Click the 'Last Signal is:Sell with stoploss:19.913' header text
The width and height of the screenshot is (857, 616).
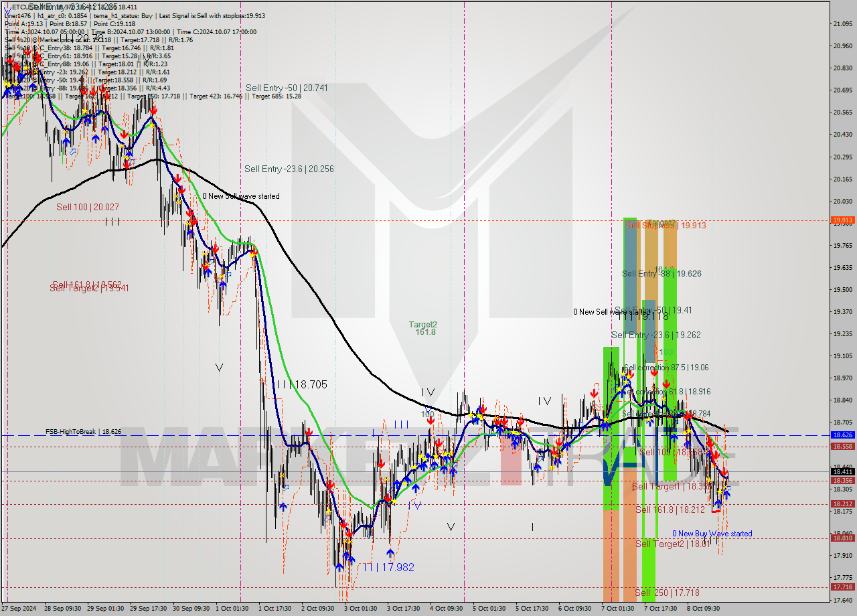211,15
